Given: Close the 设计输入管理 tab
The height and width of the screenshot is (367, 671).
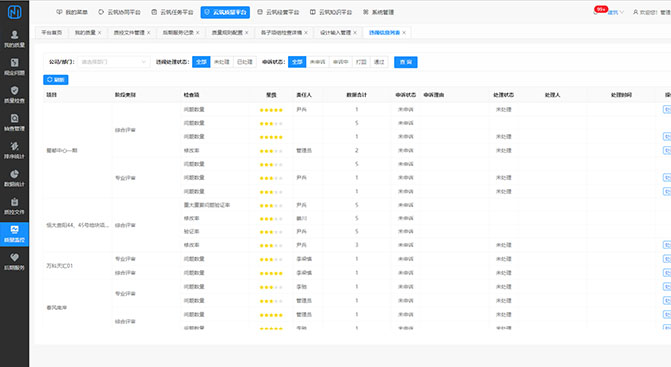Looking at the screenshot, I should click(355, 33).
